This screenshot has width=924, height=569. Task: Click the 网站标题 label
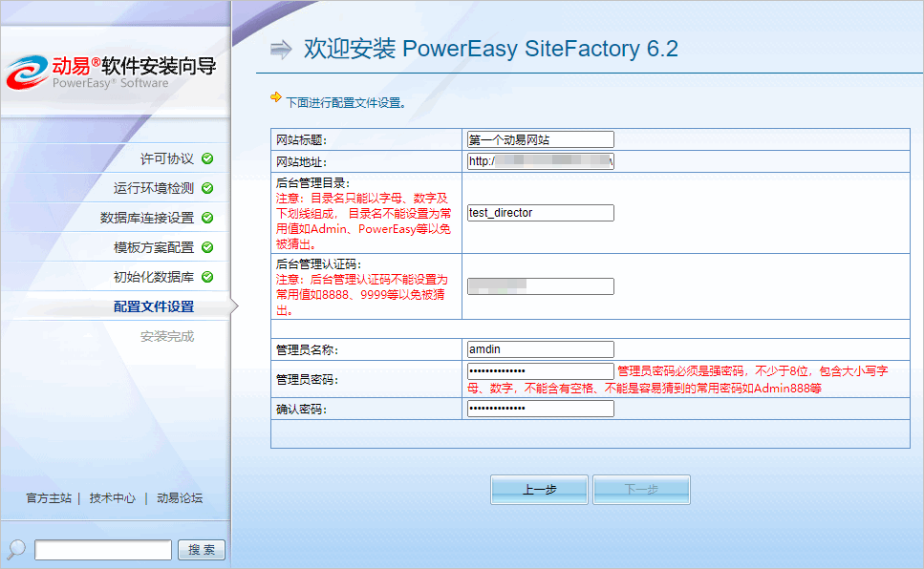(x=301, y=140)
